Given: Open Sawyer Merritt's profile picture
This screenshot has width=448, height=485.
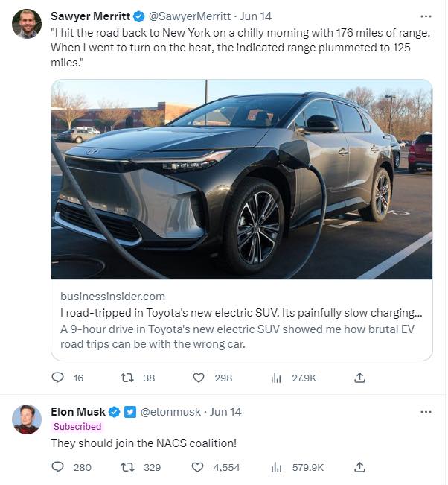Looking at the screenshot, I should [x=27, y=24].
